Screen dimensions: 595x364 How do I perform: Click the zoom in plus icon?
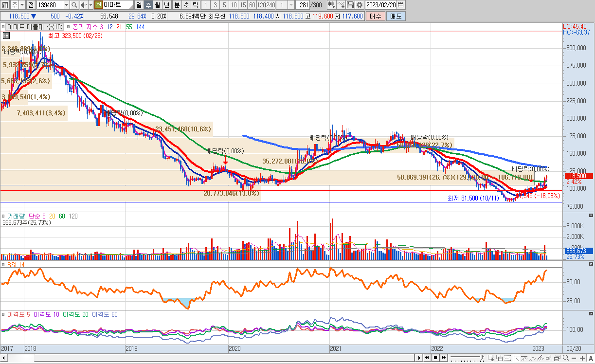click(x=582, y=358)
